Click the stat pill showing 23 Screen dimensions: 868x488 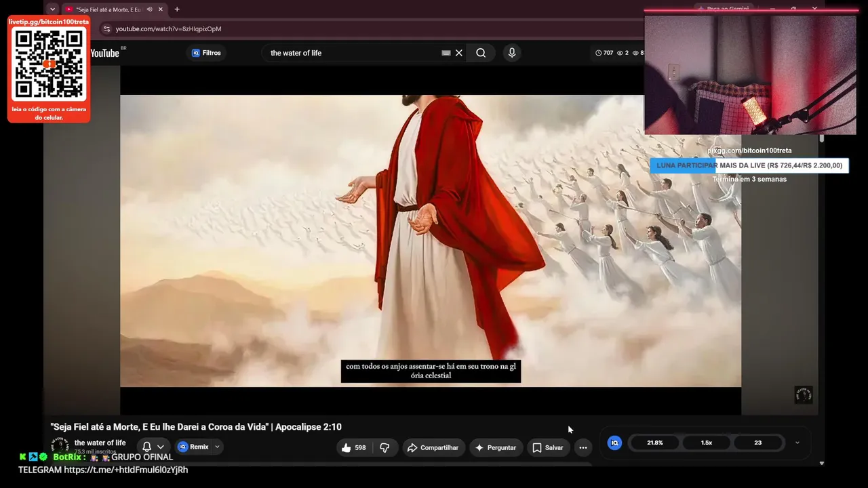tap(758, 443)
